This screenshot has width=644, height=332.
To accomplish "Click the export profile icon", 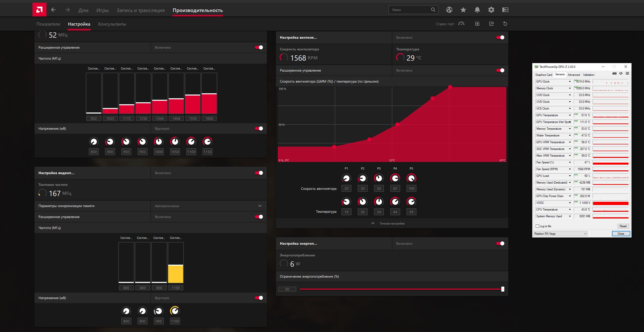I will pos(491,24).
